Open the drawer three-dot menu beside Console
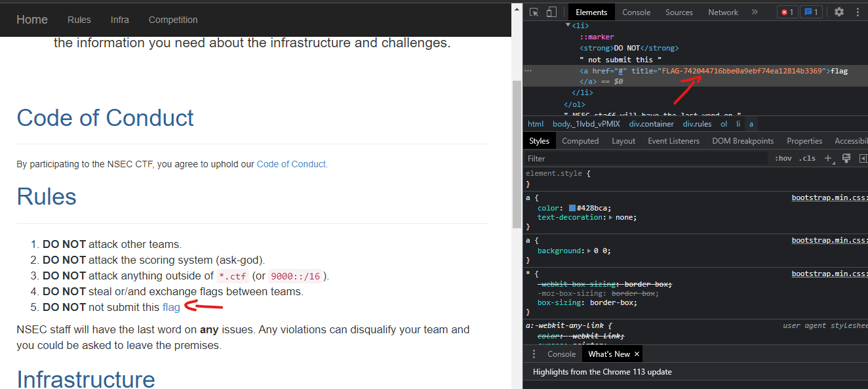 click(x=534, y=354)
